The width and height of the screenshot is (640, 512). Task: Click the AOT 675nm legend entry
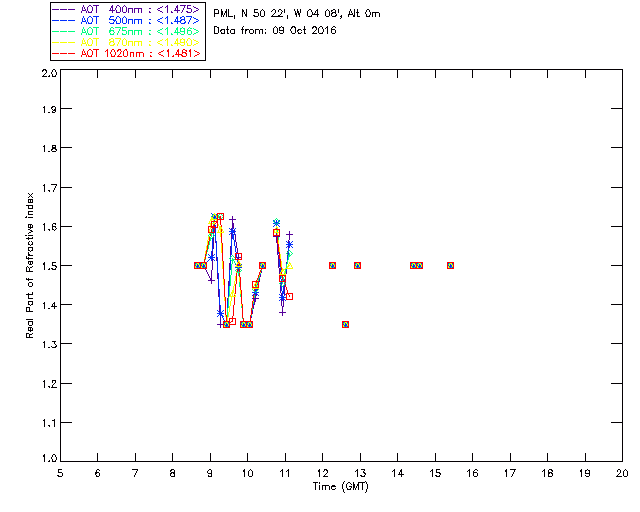(x=126, y=31)
